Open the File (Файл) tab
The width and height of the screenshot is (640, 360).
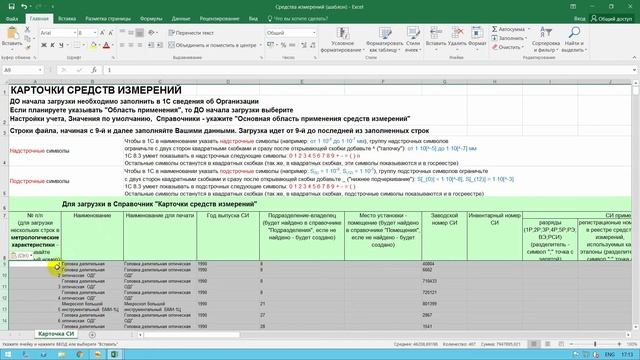[x=12, y=19]
